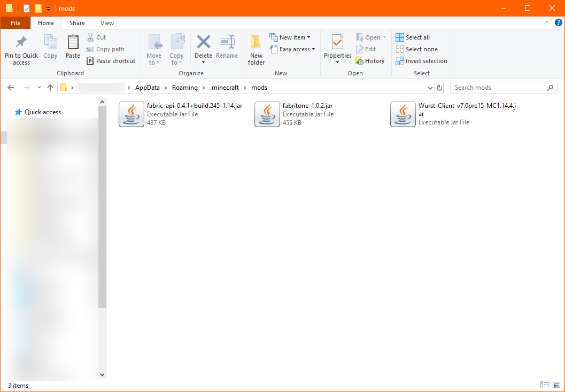Screen dimensions: 565x392
Task: Click Pin to Quick access icon
Action: tap(21, 43)
